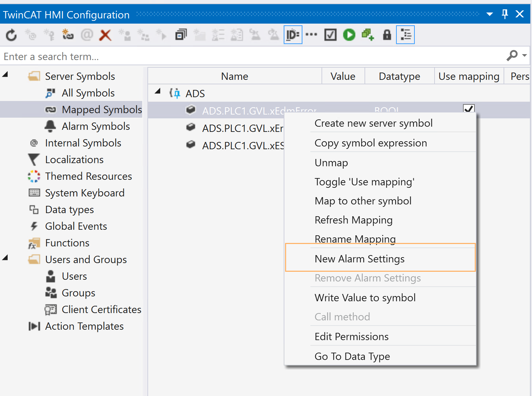Click the three dots more options icon
532x396 pixels.
pos(311,35)
